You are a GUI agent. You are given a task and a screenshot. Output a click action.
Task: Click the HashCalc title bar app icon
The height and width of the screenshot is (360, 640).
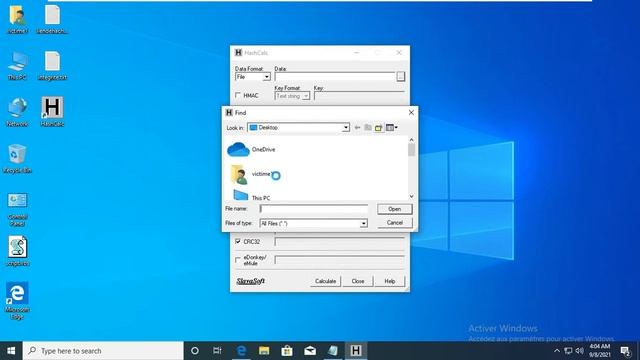(x=238, y=53)
